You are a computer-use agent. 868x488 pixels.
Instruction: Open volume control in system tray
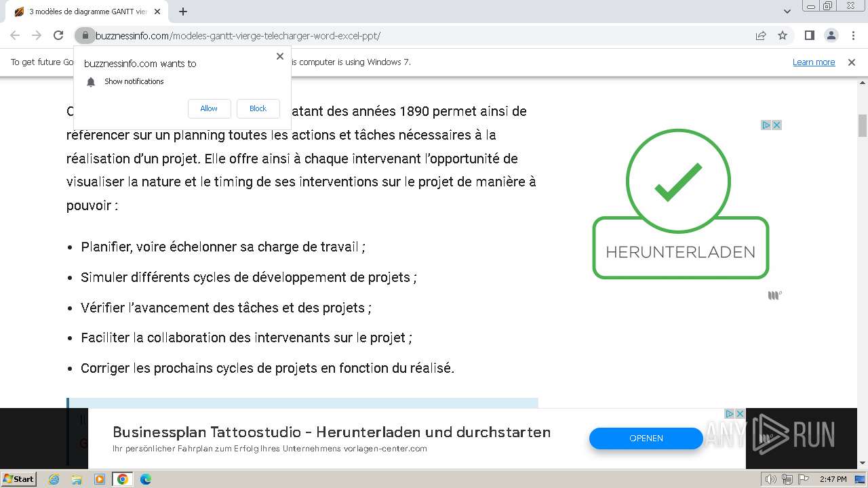point(770,479)
